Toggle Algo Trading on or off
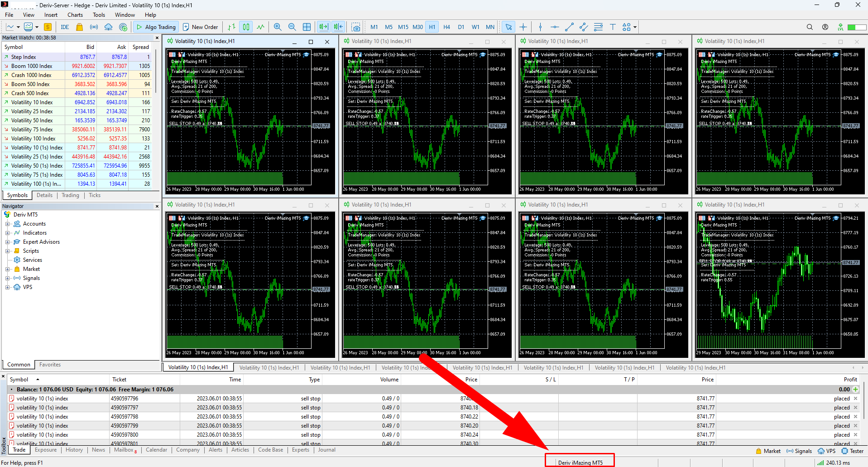Image resolution: width=868 pixels, height=467 pixels. point(156,27)
